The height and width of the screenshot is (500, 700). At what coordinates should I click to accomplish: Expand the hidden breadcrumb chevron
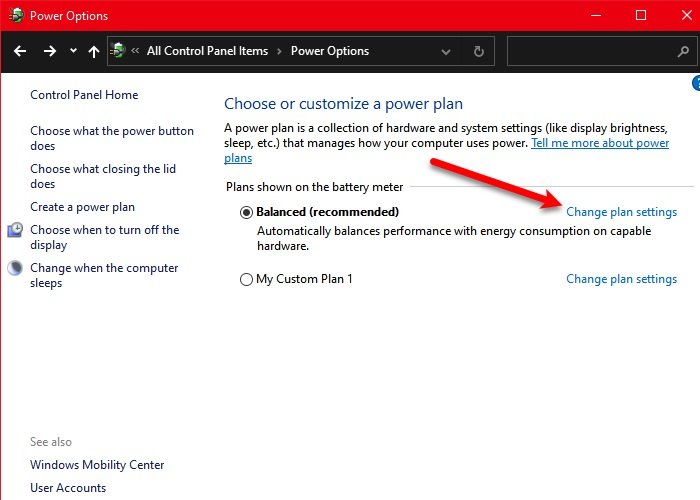tap(135, 51)
